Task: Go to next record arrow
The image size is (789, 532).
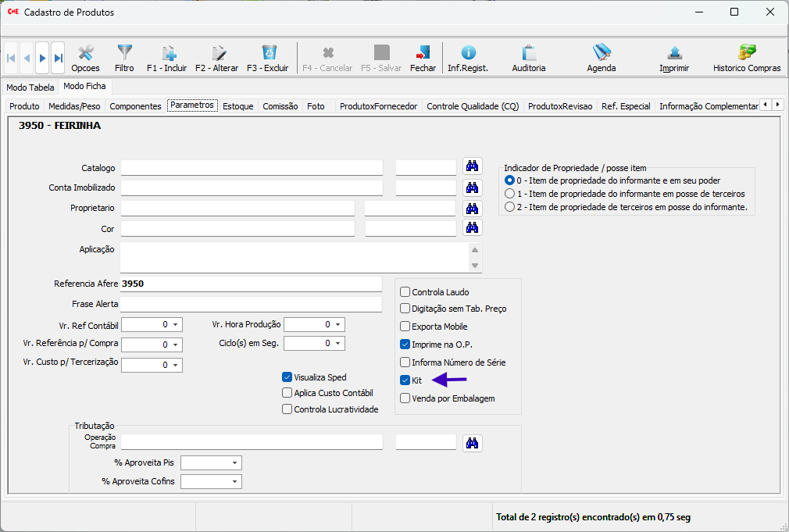Action: [42, 58]
